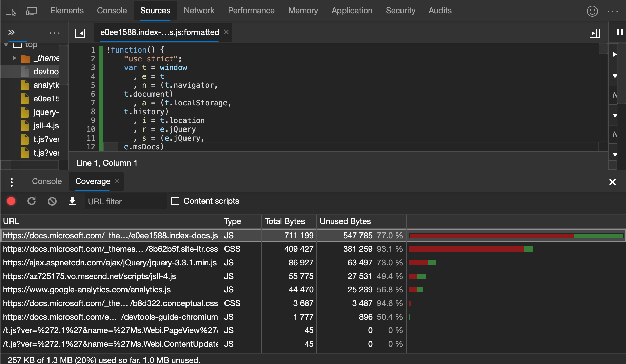Click usage bar for index-docs.js

point(516,236)
